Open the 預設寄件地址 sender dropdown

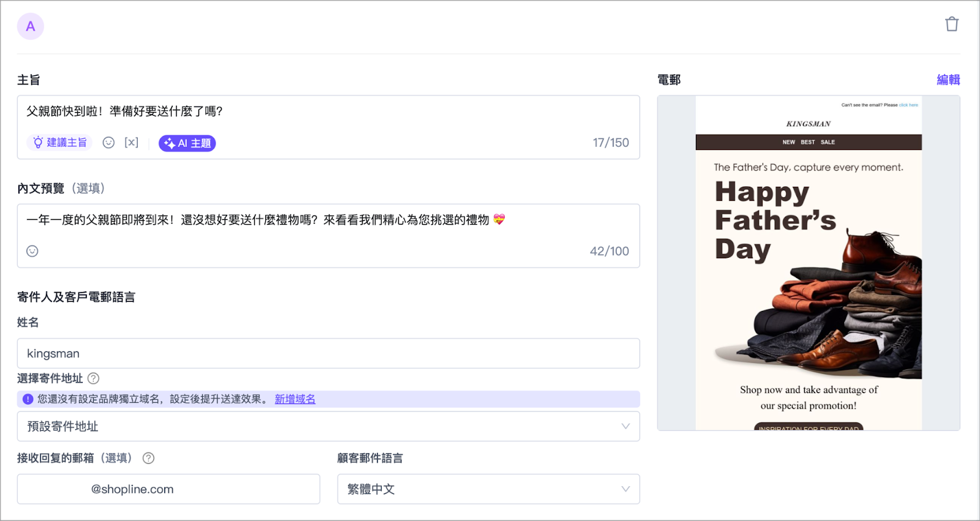pyautogui.click(x=328, y=426)
